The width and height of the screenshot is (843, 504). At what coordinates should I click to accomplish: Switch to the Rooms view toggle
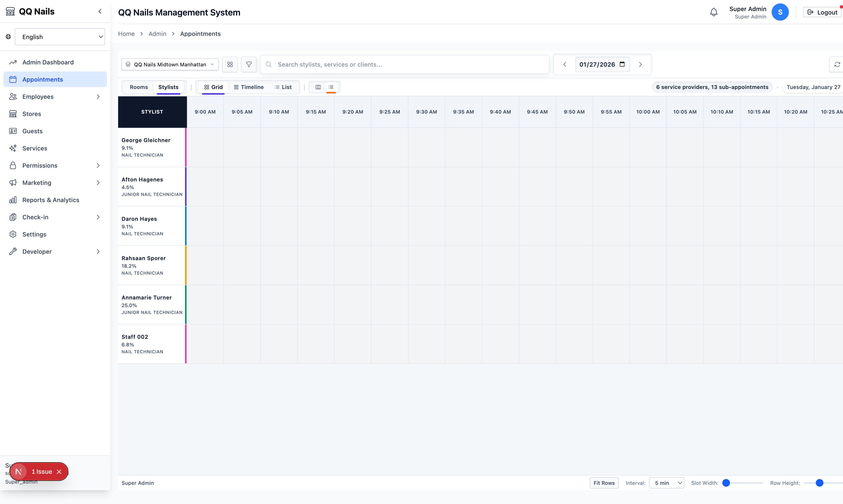point(139,87)
